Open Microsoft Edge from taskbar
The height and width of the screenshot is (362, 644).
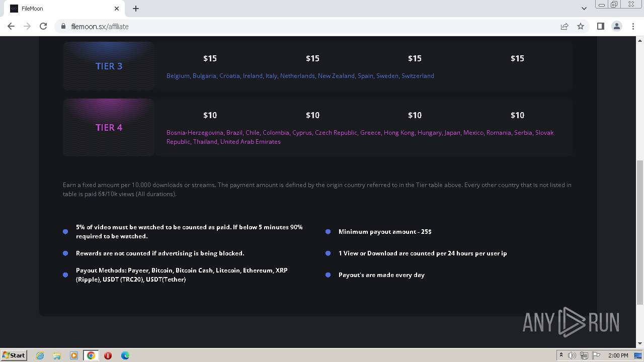pyautogui.click(x=125, y=355)
